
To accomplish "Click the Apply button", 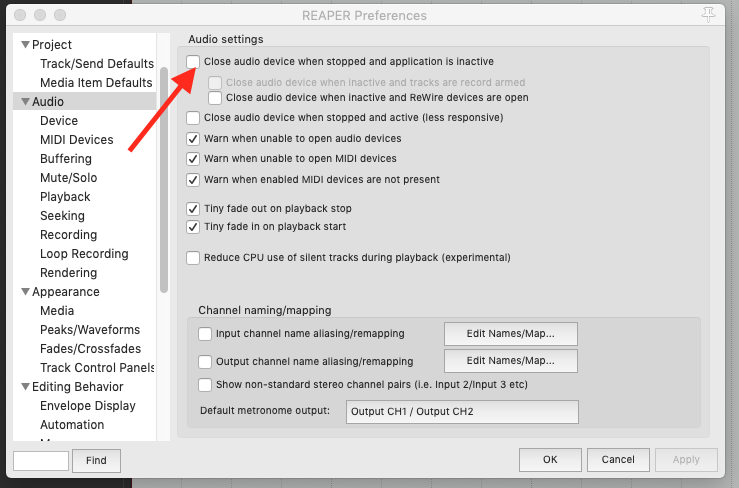I will pyautogui.click(x=686, y=460).
